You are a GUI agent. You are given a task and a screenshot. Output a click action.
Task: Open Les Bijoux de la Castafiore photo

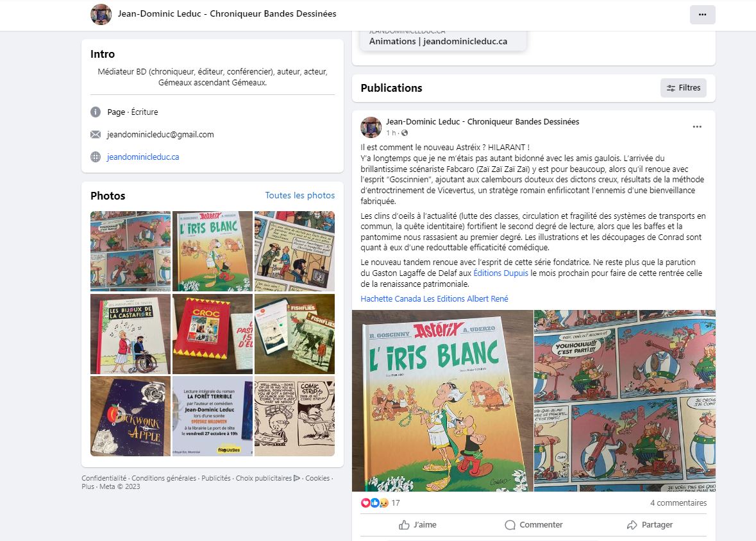coord(130,334)
